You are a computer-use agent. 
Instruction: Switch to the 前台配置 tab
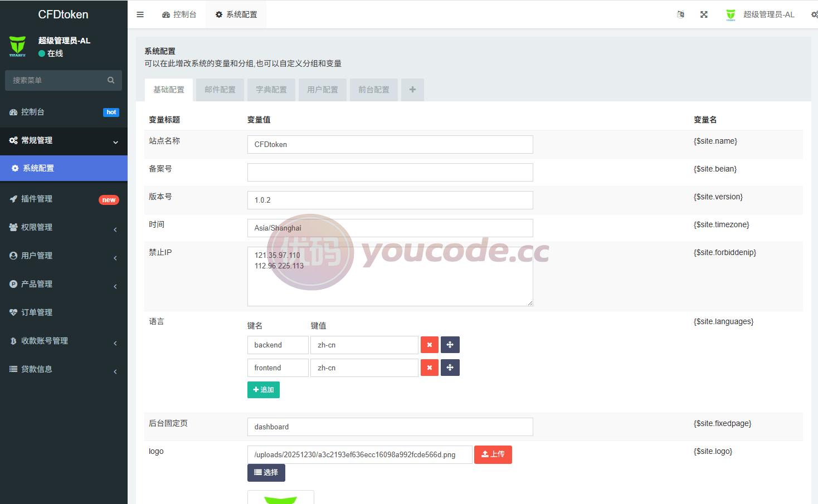click(x=374, y=90)
